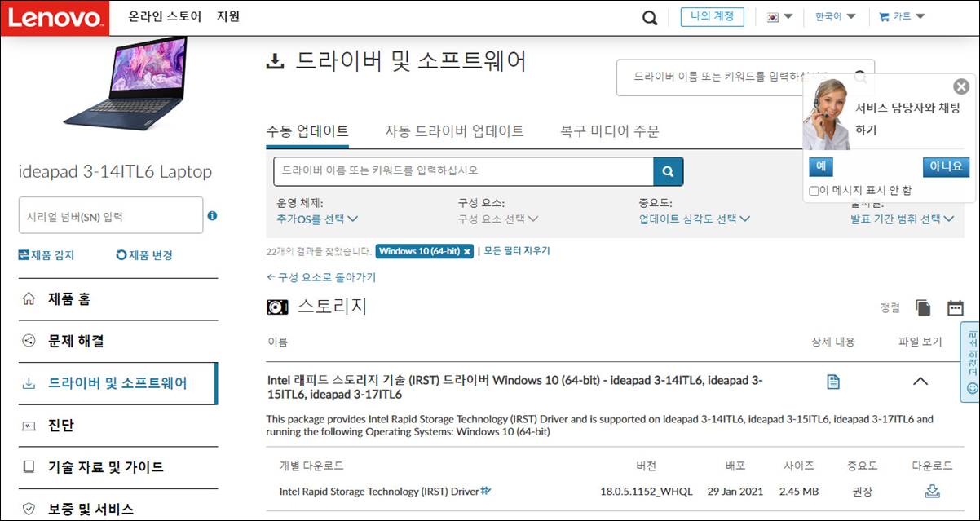Open the 발표 기간 범위 선택 dropdown
Screen dimensions: 980x521
(902, 219)
